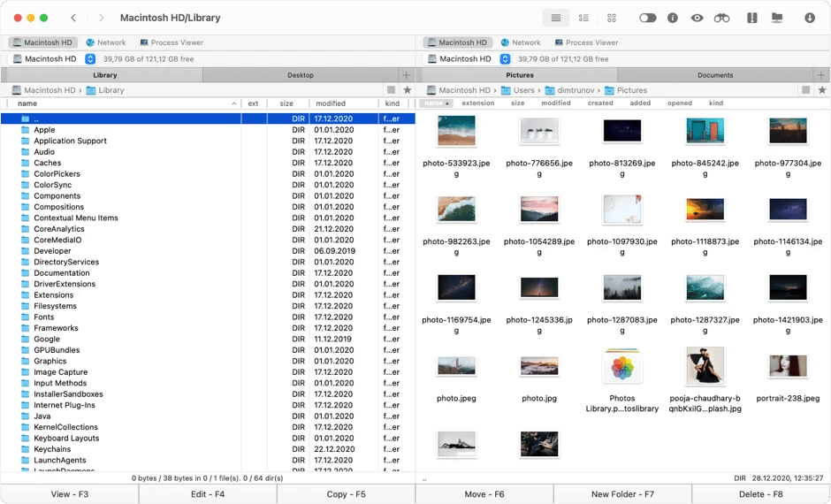831x504 pixels.
Task: Open Network in the right pane
Action: (x=521, y=42)
